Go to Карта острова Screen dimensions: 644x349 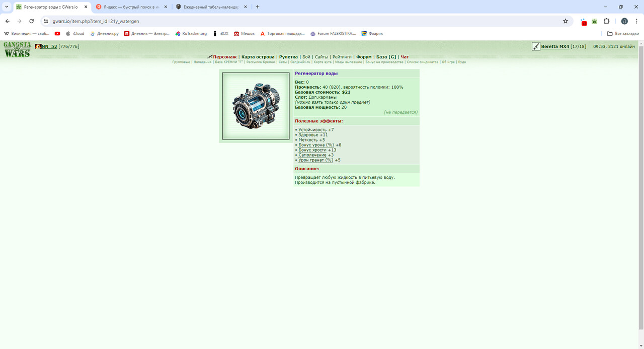click(x=258, y=57)
